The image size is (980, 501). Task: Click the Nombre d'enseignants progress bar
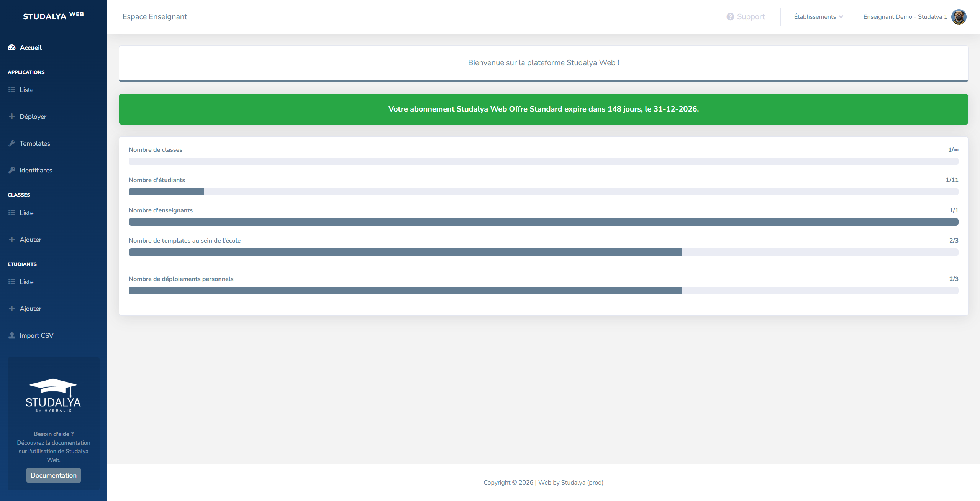[x=543, y=222]
